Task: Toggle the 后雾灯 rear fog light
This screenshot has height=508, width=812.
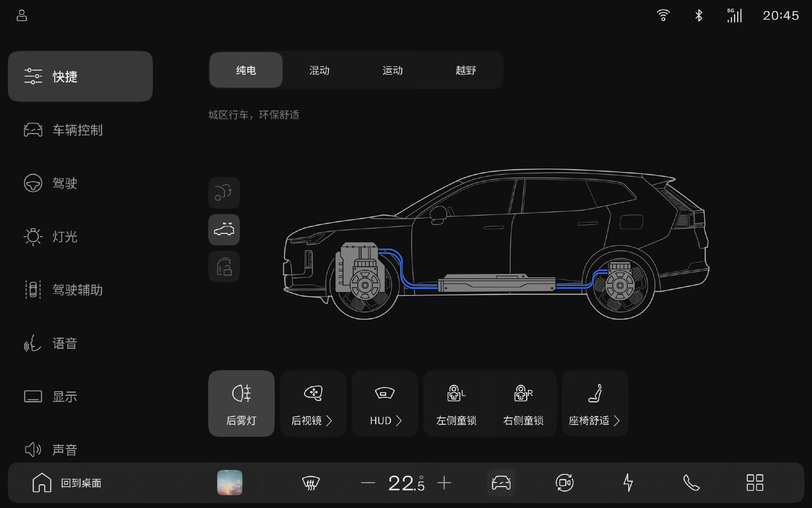Action: coord(242,403)
